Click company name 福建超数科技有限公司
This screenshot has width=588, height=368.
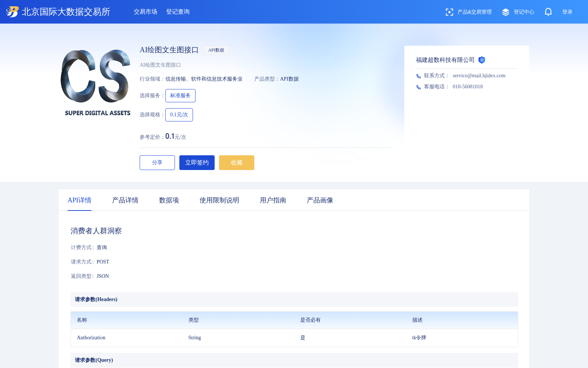445,60
